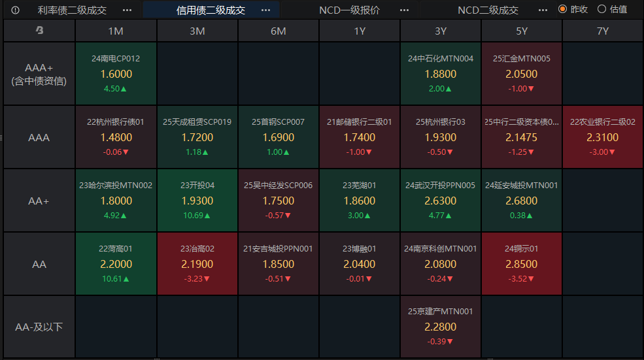Open the 23治高02 cell

coord(197,264)
